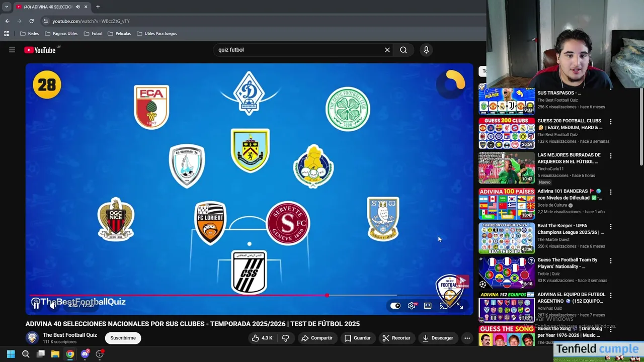The image size is (644, 362).
Task: Open the Paginas Utiles bookmarks folder
Action: [x=61, y=34]
